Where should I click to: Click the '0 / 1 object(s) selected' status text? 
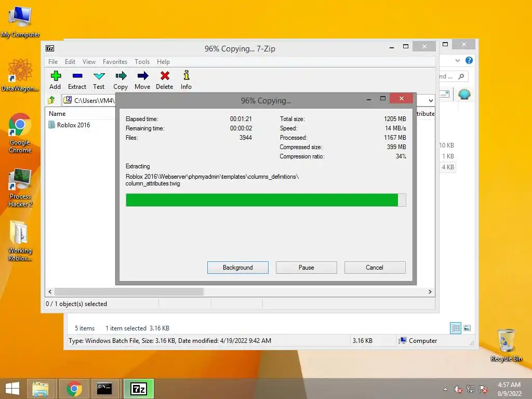(x=76, y=304)
